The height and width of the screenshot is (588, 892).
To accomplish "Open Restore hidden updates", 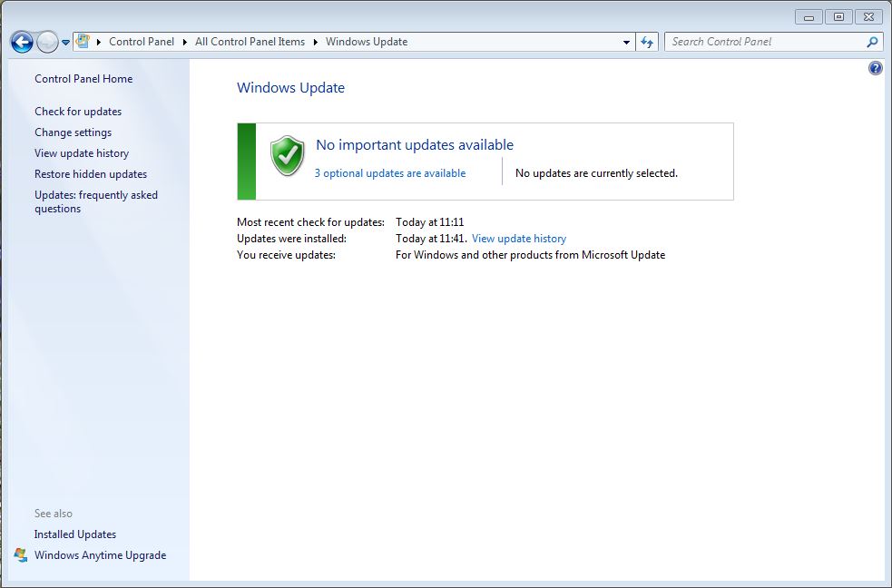I will 91,174.
